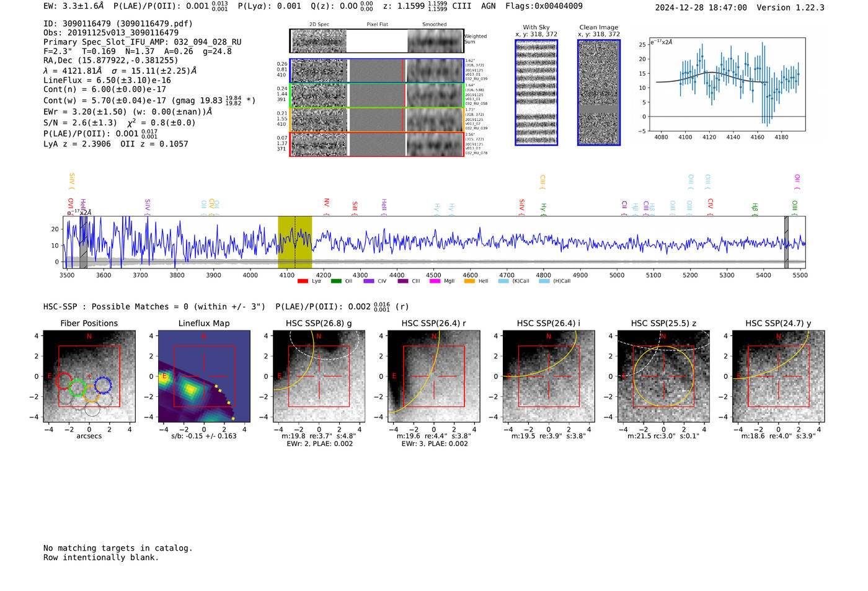Click the emission line fit plot
Image resolution: width=868 pixels, height=591 pixels.
727,84
